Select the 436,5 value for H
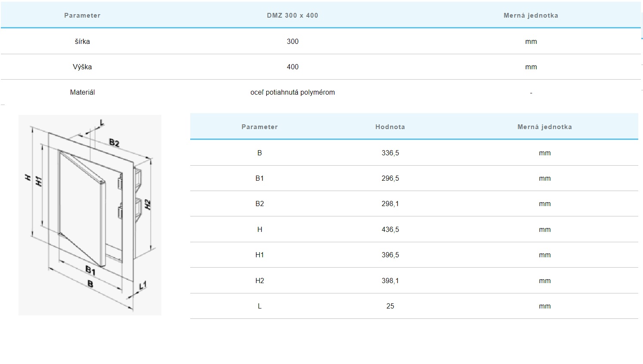The height and width of the screenshot is (364, 643). (390, 230)
